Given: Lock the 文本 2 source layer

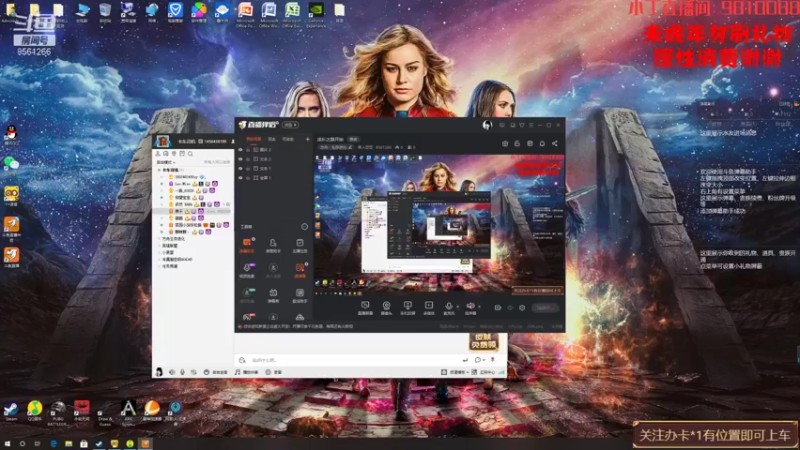Looking at the screenshot, I should click(x=248, y=159).
